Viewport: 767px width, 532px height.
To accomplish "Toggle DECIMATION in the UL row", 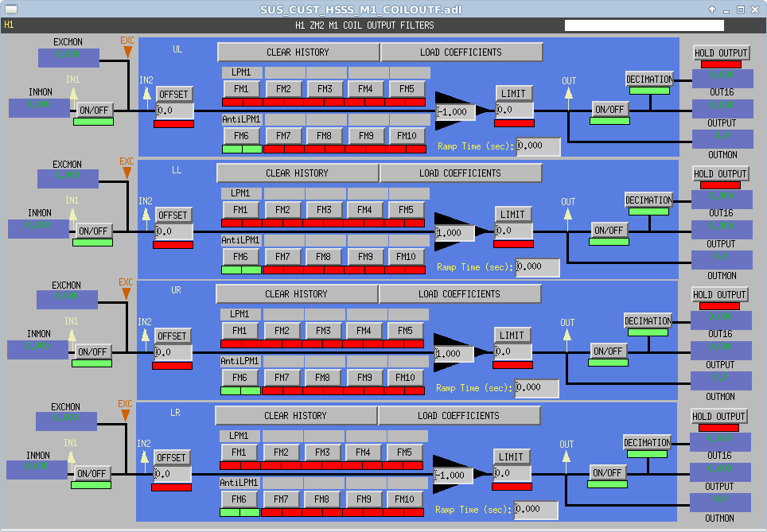I will pyautogui.click(x=649, y=80).
